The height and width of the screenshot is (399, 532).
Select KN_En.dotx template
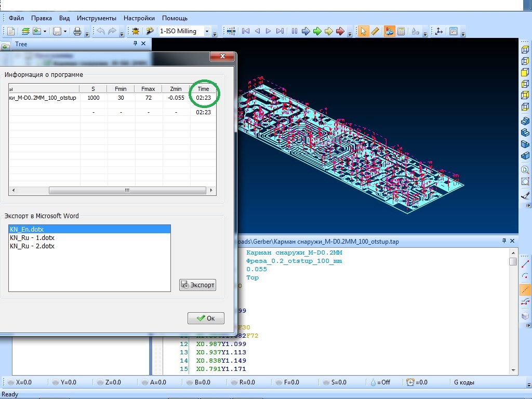[x=89, y=229]
